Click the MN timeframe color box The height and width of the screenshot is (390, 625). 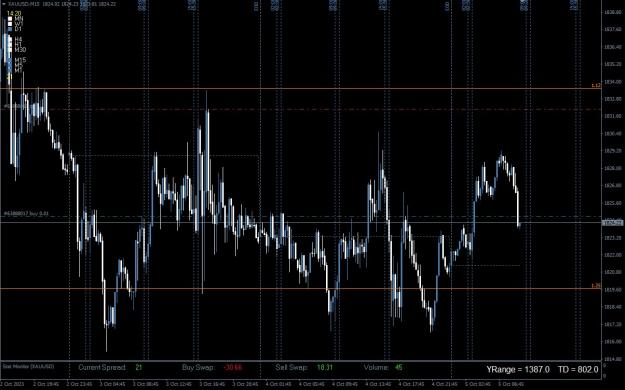tap(10, 19)
